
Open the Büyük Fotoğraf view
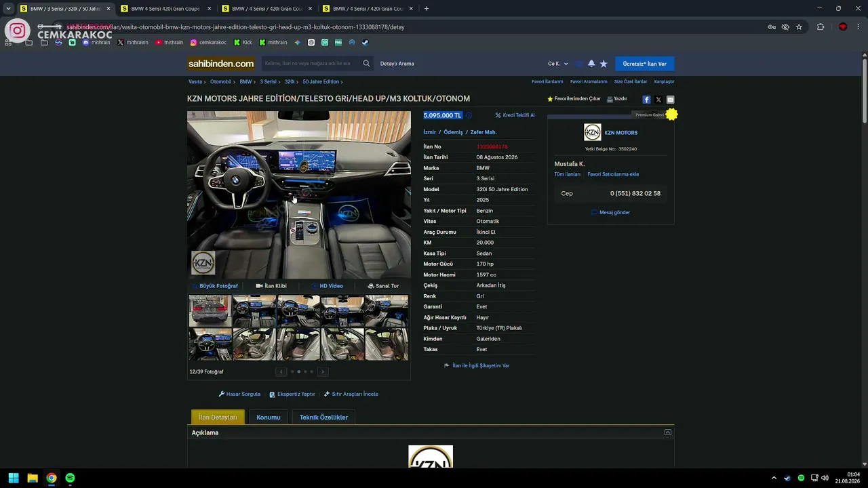[x=215, y=286]
